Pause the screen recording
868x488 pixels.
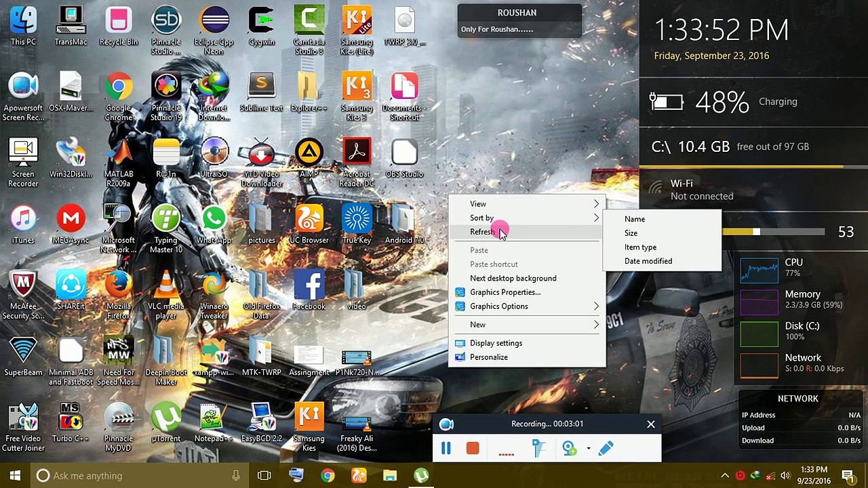(446, 449)
